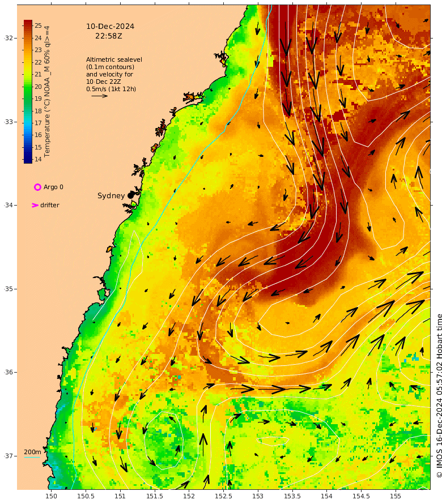Click the cyan 200m legend line sample

click(32, 457)
